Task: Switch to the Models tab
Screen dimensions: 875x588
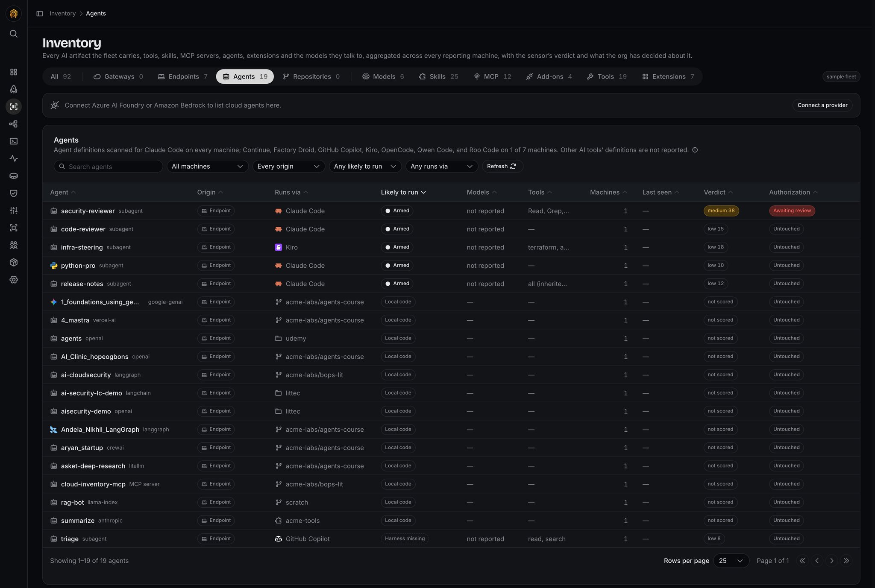Action: 383,77
